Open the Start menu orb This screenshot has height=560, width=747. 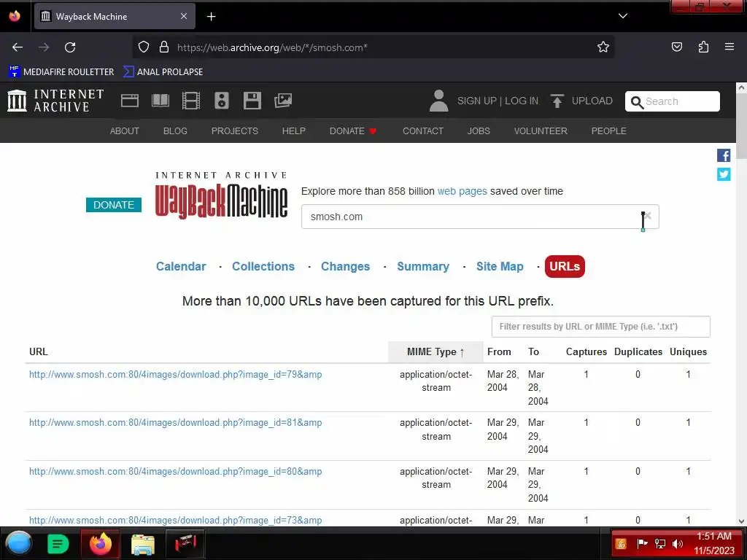[x=19, y=543]
